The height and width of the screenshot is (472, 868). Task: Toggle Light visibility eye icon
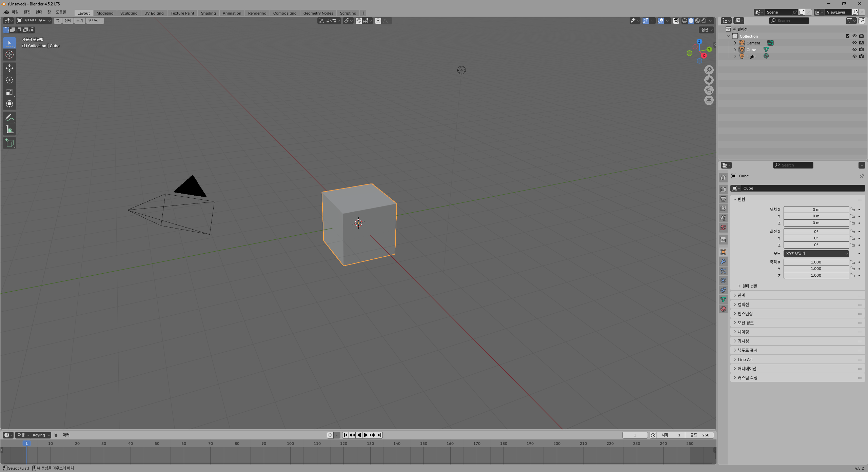pos(854,56)
